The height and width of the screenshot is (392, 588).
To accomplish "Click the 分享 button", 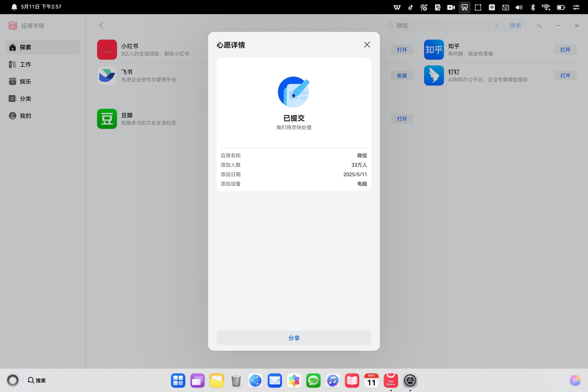I will click(294, 338).
